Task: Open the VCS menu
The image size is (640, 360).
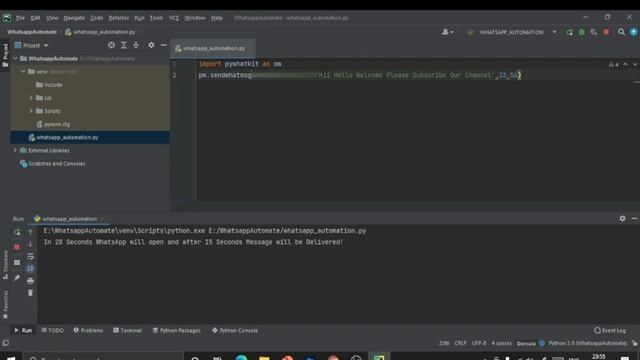Action: [x=173, y=18]
